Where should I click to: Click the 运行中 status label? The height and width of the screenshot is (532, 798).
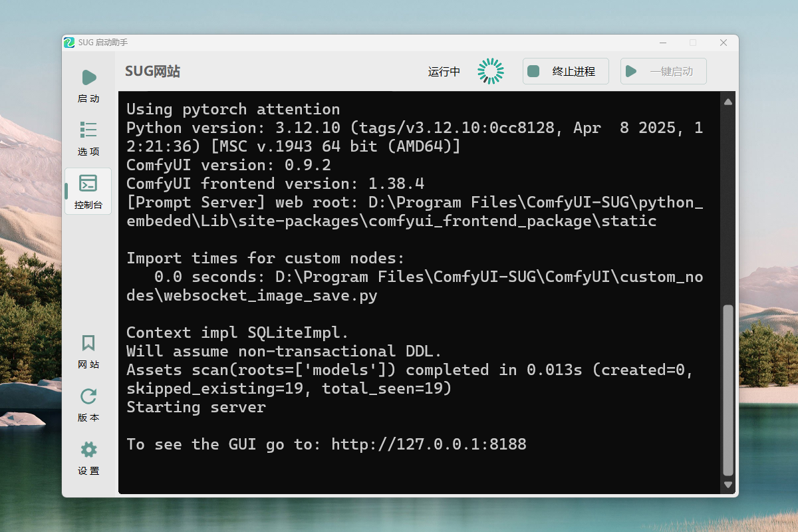[x=444, y=72]
